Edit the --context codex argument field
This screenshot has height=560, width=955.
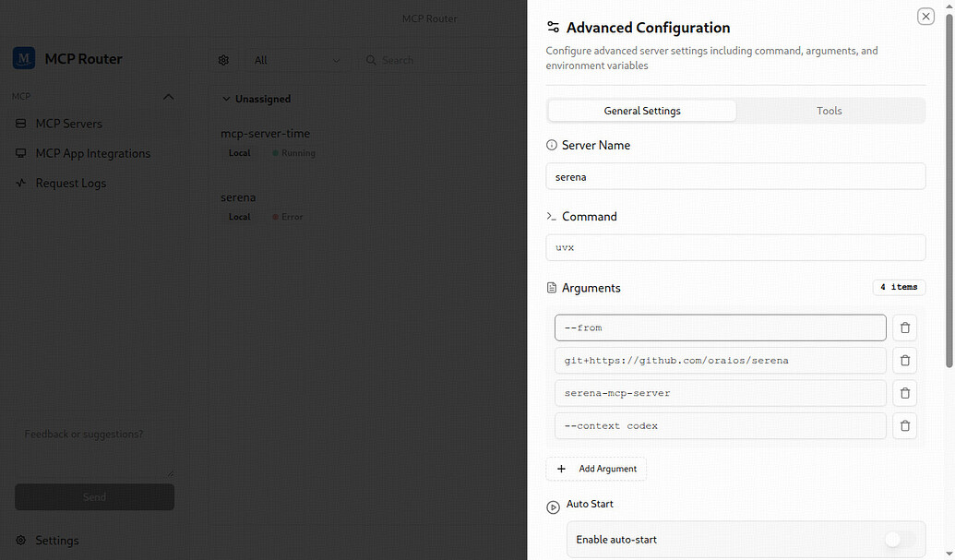pos(721,426)
